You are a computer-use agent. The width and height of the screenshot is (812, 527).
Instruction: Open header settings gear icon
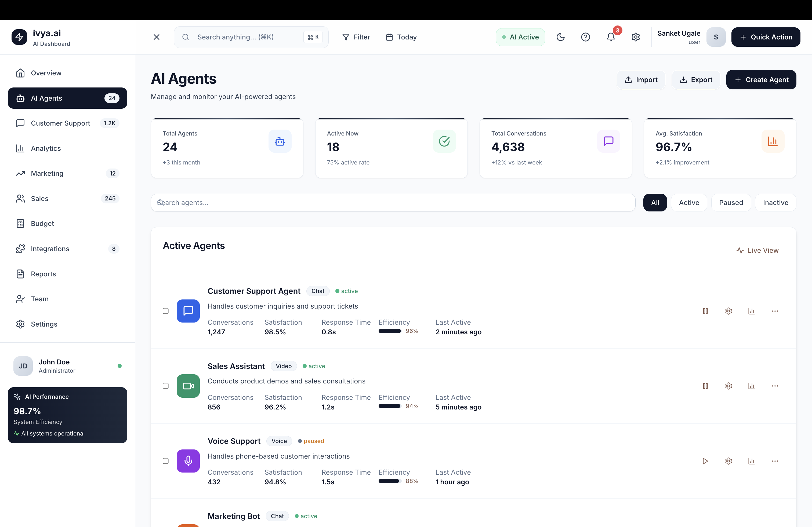pyautogui.click(x=635, y=37)
